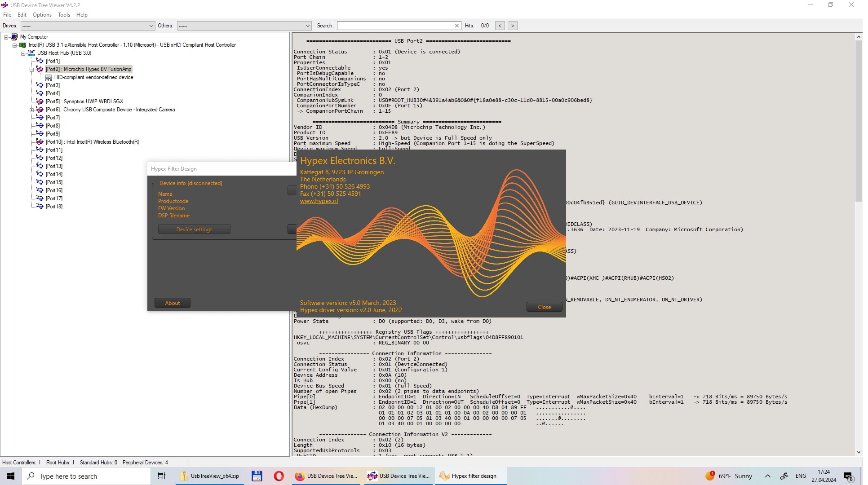Open Task View on taskbar
The height and width of the screenshot is (485, 868).
click(162, 476)
